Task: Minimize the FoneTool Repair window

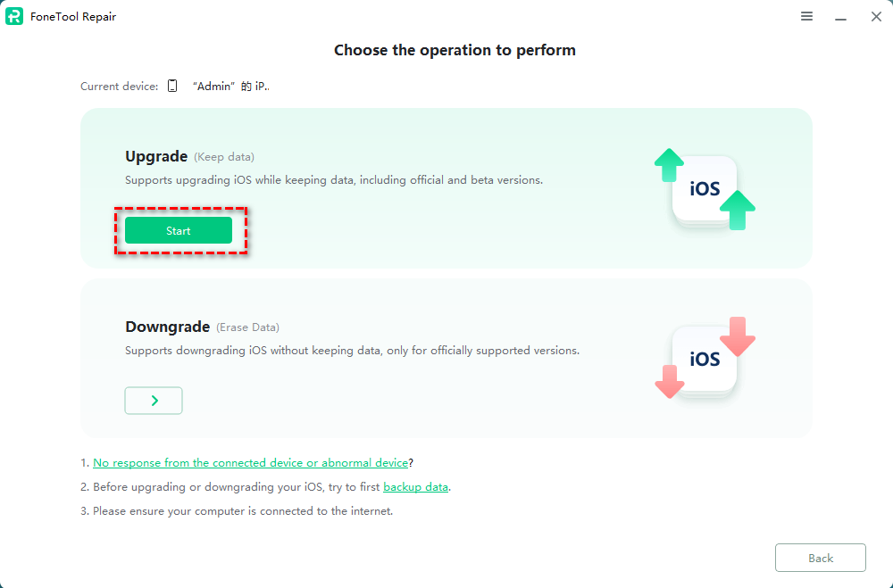Action: (x=840, y=17)
